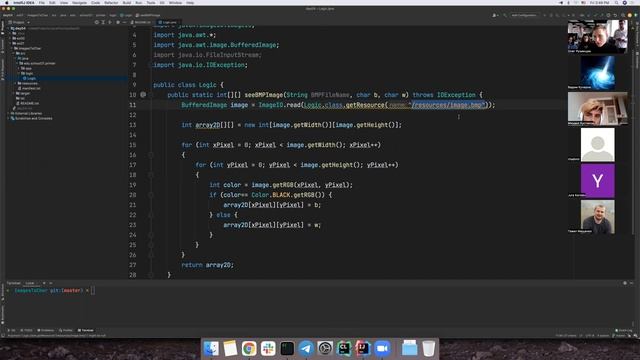Open IntelliJ IDEA from the Dock
Image resolution: width=640 pixels, height=360 pixels.
click(363, 348)
